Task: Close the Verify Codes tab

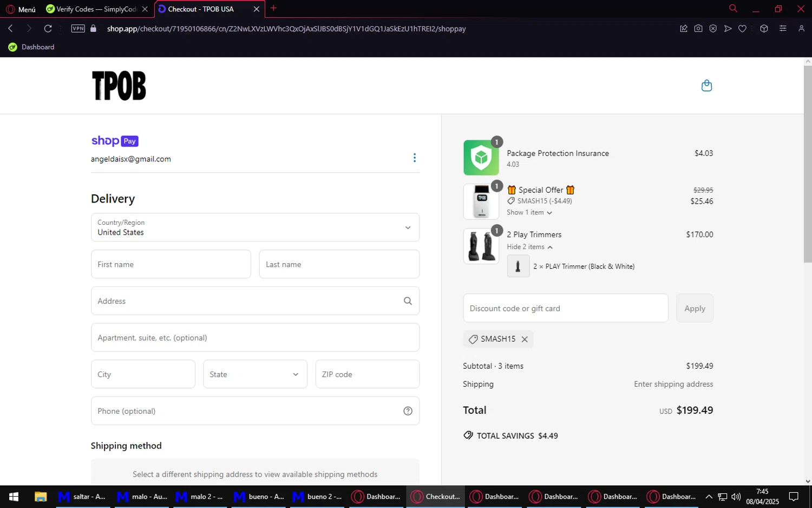Action: click(x=145, y=9)
